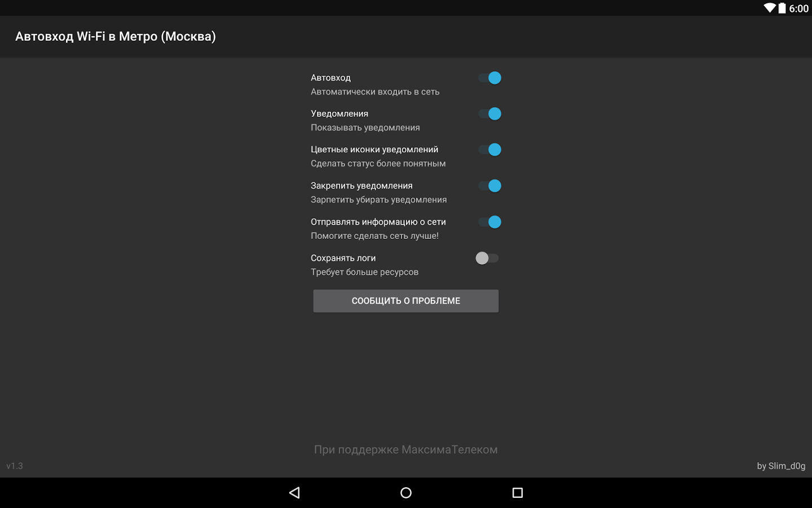
Task: Tap the Wi-Fi signal status icon
Action: coord(769,8)
